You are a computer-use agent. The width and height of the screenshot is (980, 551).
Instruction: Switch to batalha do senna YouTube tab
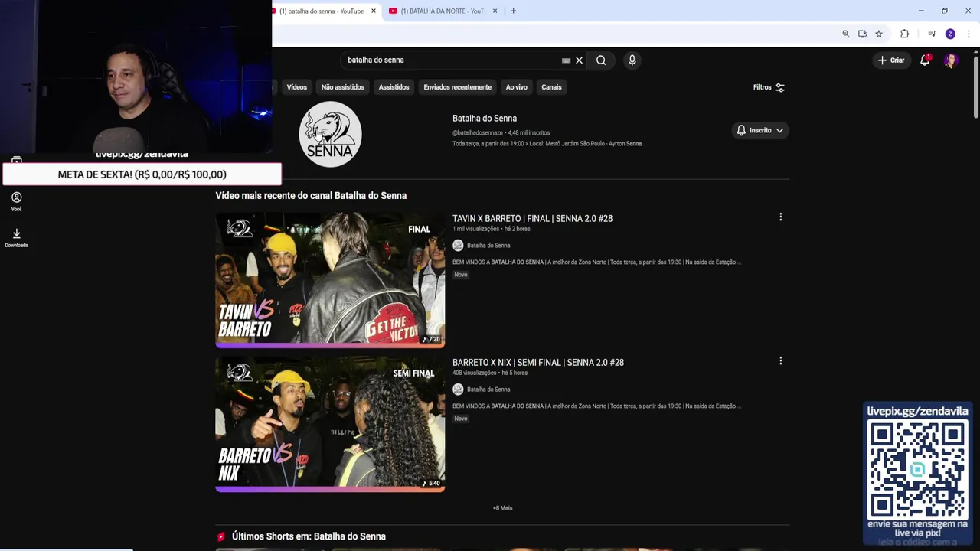point(322,11)
